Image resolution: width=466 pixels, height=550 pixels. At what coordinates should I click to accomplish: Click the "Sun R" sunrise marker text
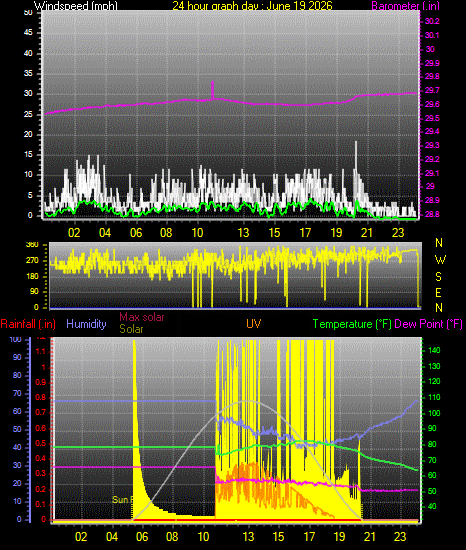point(122,499)
